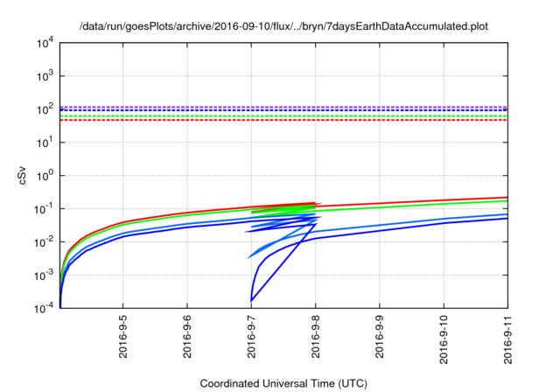Click the purple dashed threshold line
This screenshot has height=392, width=560.
click(x=283, y=107)
